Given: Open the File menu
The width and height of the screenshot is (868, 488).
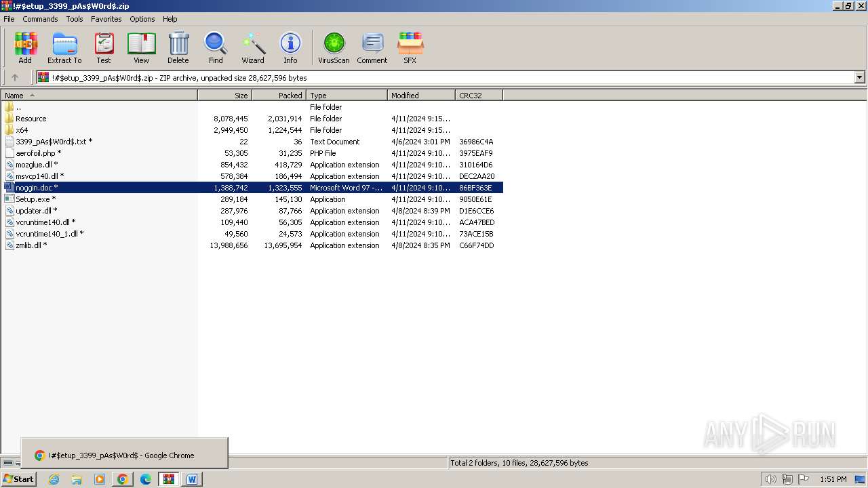Looking at the screenshot, I should pos(9,19).
